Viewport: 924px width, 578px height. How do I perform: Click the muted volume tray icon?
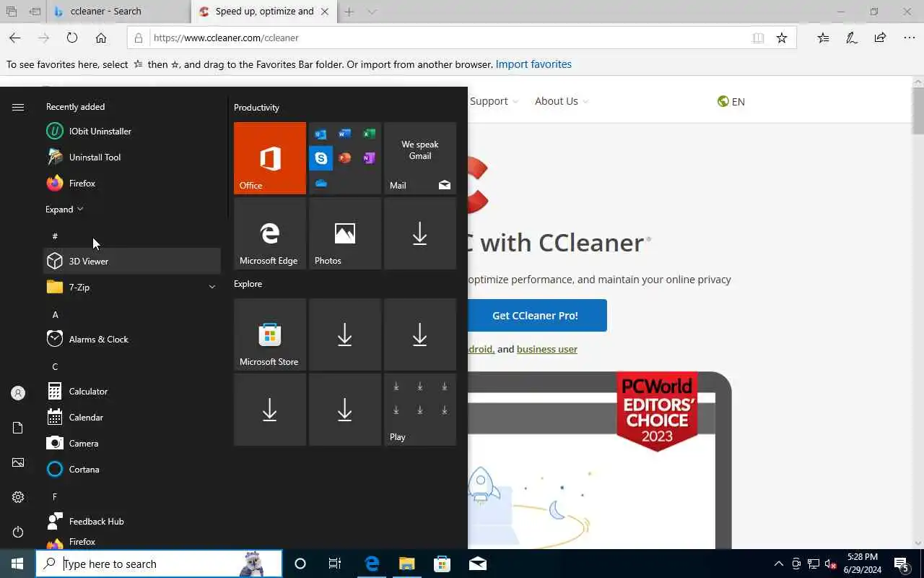click(831, 564)
